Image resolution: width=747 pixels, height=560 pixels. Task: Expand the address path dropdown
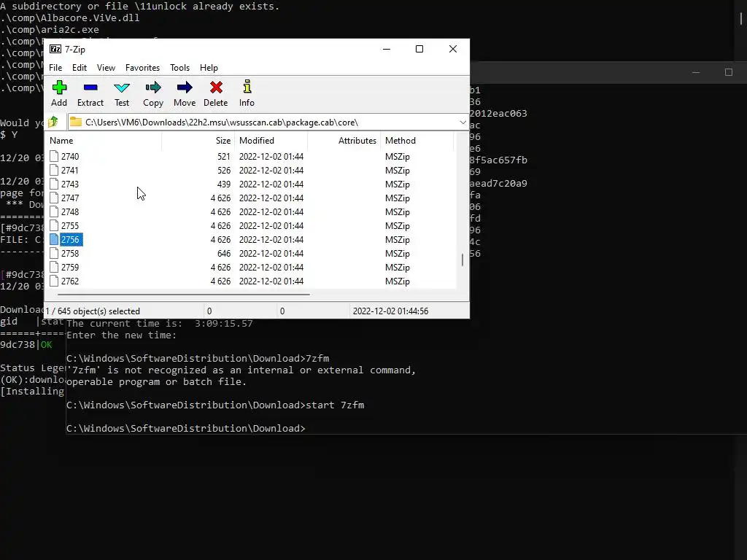click(462, 122)
